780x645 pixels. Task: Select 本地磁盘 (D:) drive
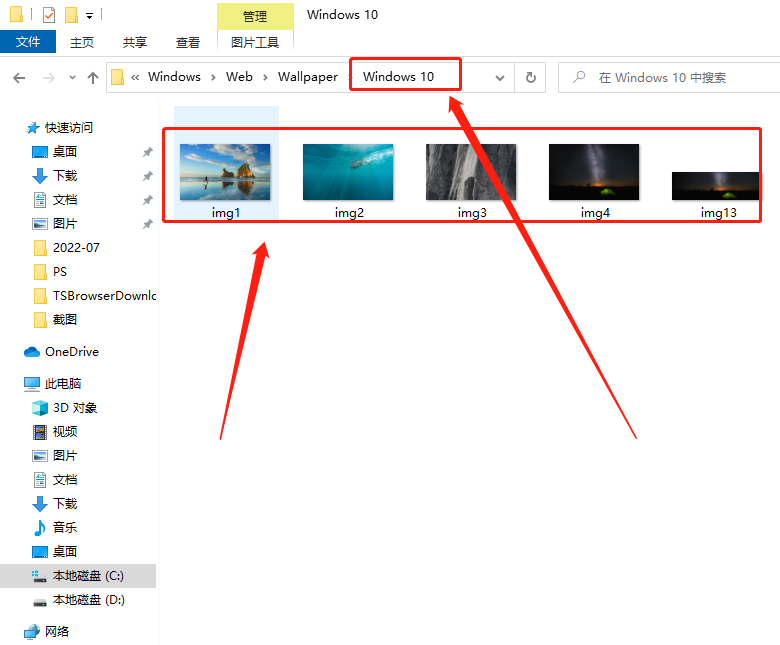point(88,600)
